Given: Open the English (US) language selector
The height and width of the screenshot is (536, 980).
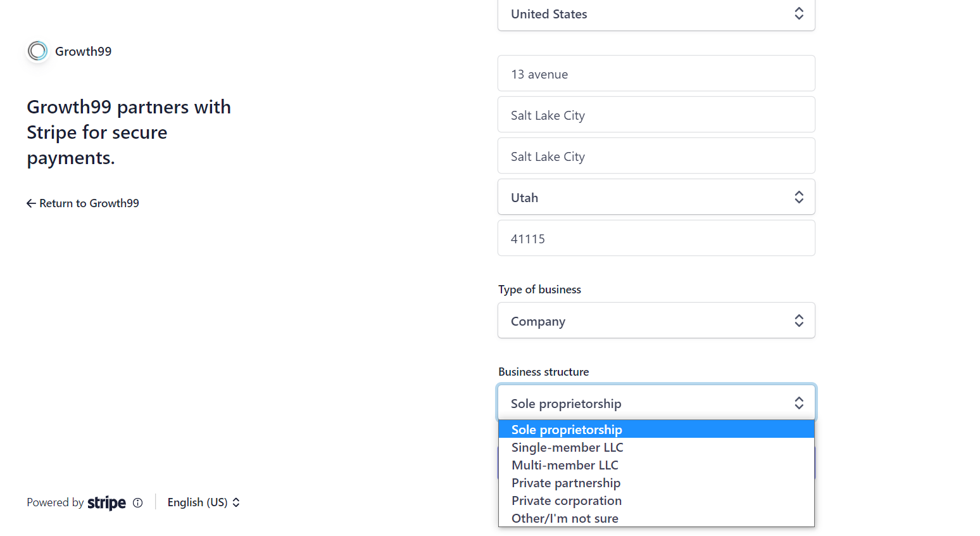Looking at the screenshot, I should tap(203, 502).
